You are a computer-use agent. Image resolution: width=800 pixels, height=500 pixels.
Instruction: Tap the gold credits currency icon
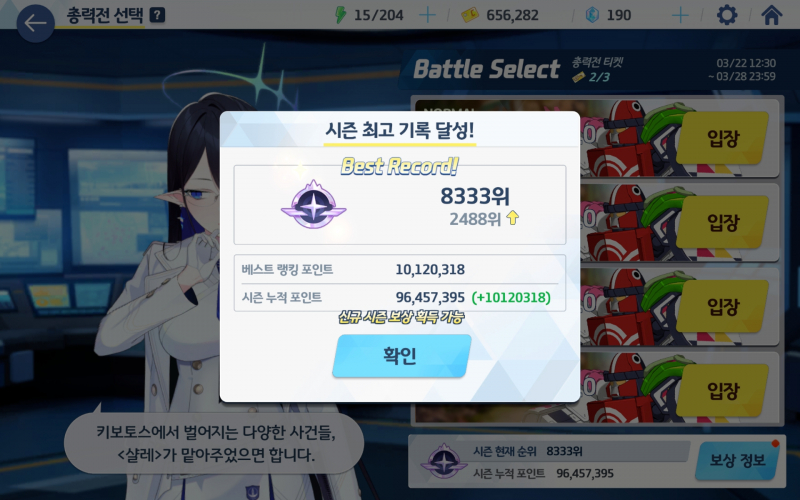(x=469, y=15)
